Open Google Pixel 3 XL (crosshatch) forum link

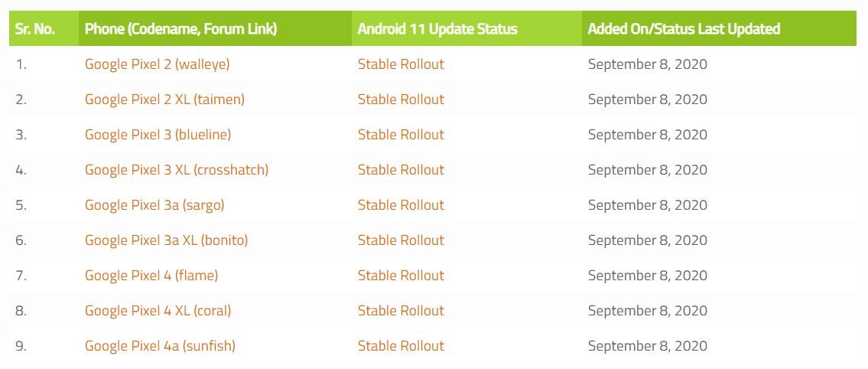(x=177, y=170)
